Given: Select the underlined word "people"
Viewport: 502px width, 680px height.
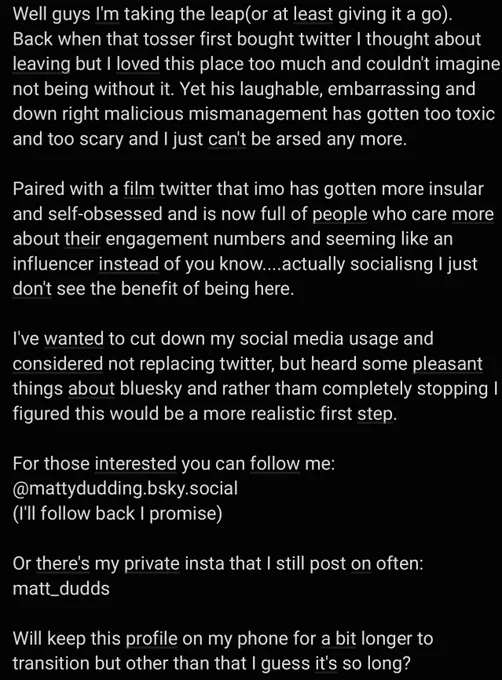Looking at the screenshot, I should click(340, 215).
